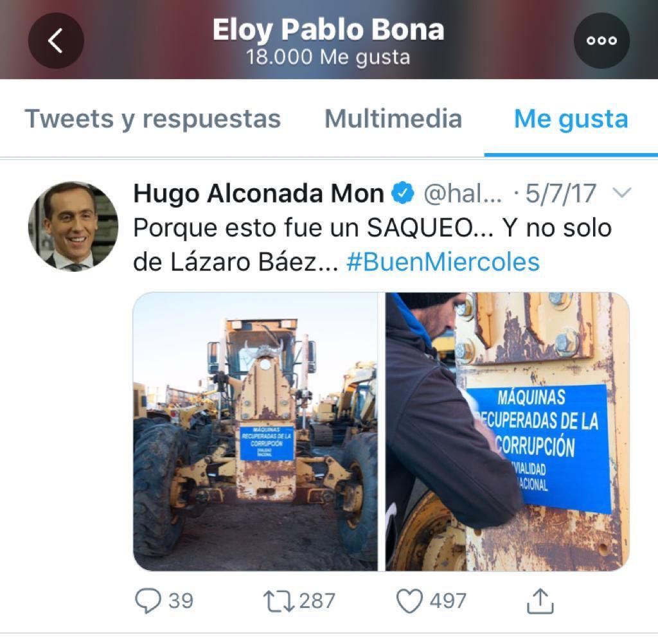Select the Me gusta tab
The width and height of the screenshot is (658, 644).
(x=571, y=120)
